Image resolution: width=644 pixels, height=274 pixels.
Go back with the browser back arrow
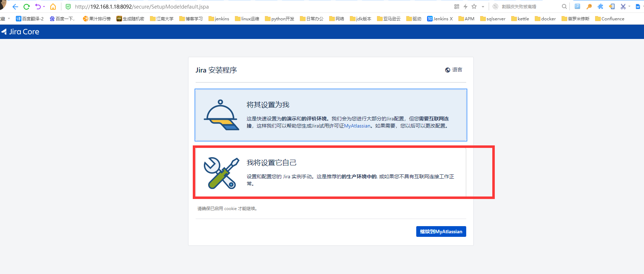pos(15,7)
